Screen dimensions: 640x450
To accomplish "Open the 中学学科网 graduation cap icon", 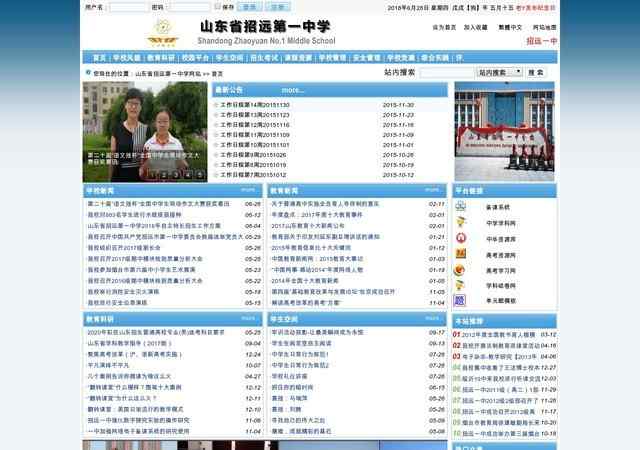I will pyautogui.click(x=460, y=222).
